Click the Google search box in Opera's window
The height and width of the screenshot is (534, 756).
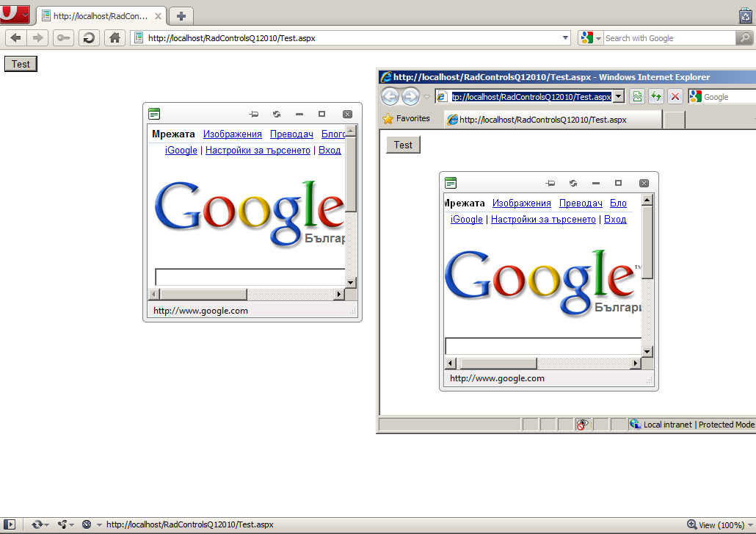[250, 277]
